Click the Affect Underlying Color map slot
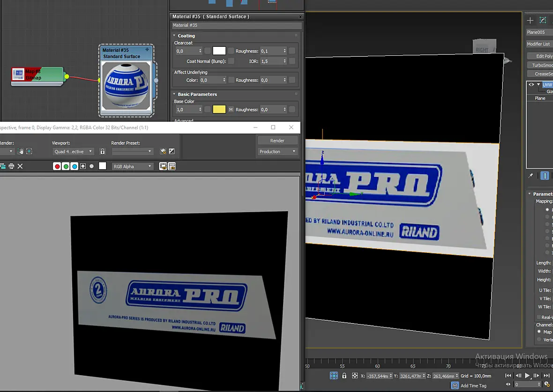553x392 pixels. tap(231, 80)
